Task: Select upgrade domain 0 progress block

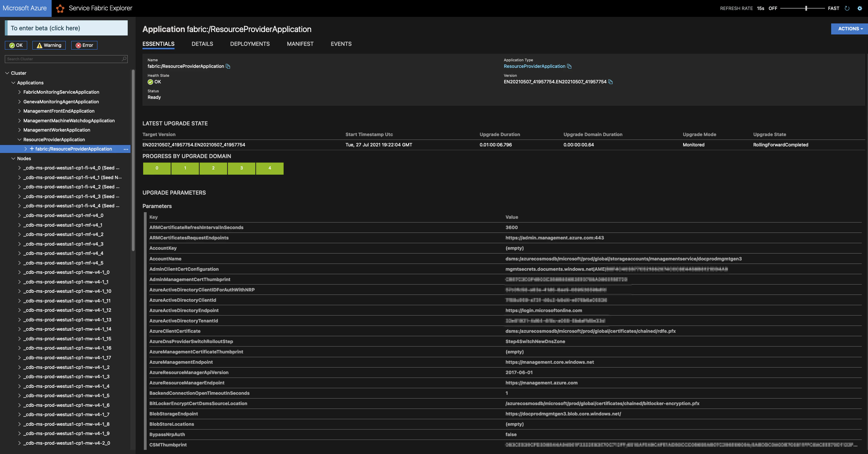Action: pyautogui.click(x=157, y=168)
